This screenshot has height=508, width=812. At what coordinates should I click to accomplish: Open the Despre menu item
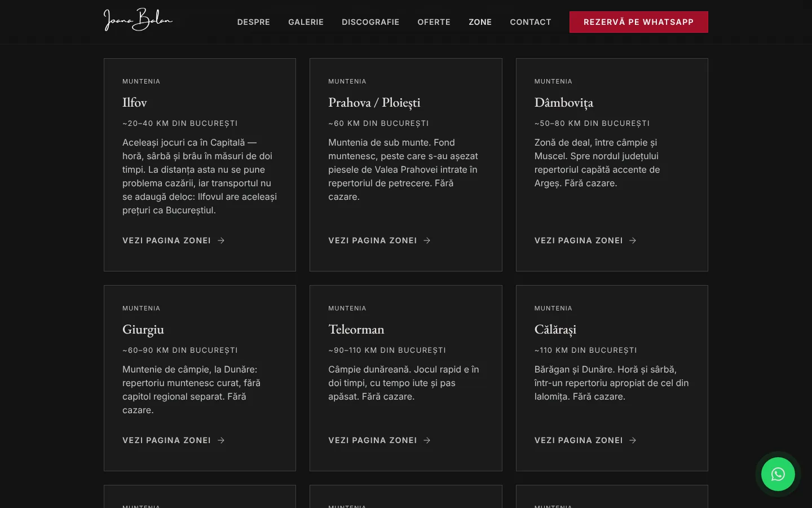(254, 22)
